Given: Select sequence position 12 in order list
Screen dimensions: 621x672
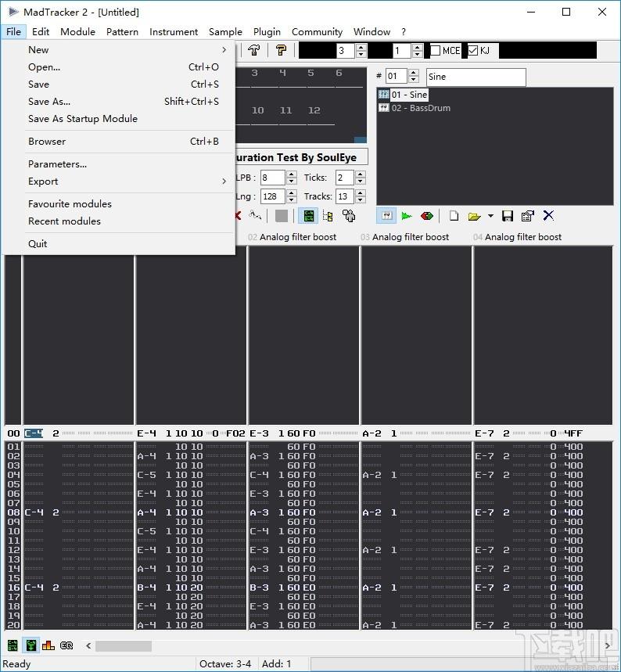Looking at the screenshot, I should (314, 110).
